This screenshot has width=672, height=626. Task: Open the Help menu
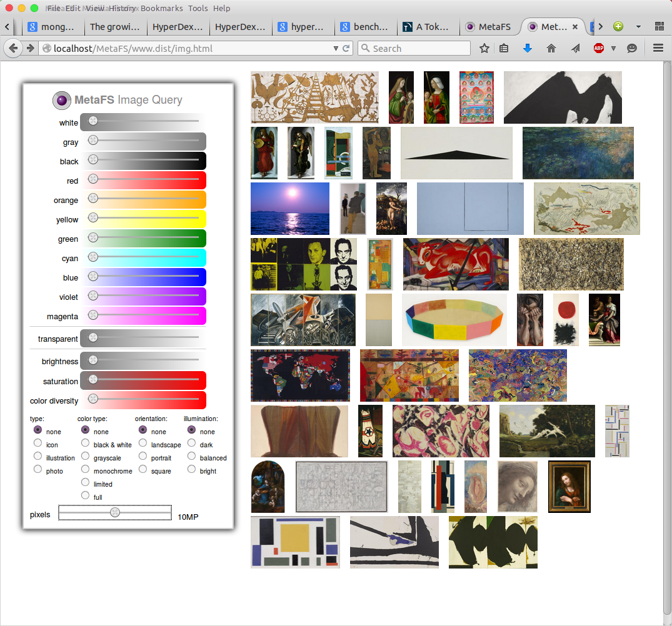coord(221,8)
